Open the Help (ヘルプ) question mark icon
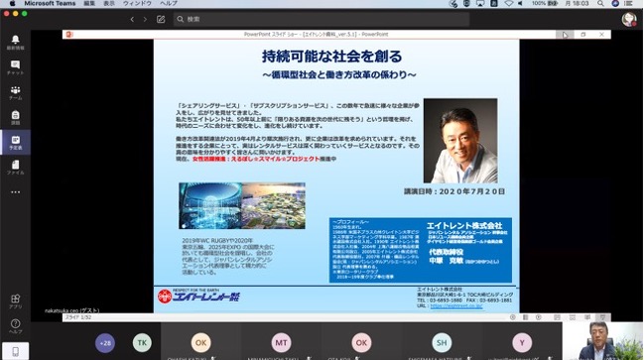 click(x=15, y=326)
